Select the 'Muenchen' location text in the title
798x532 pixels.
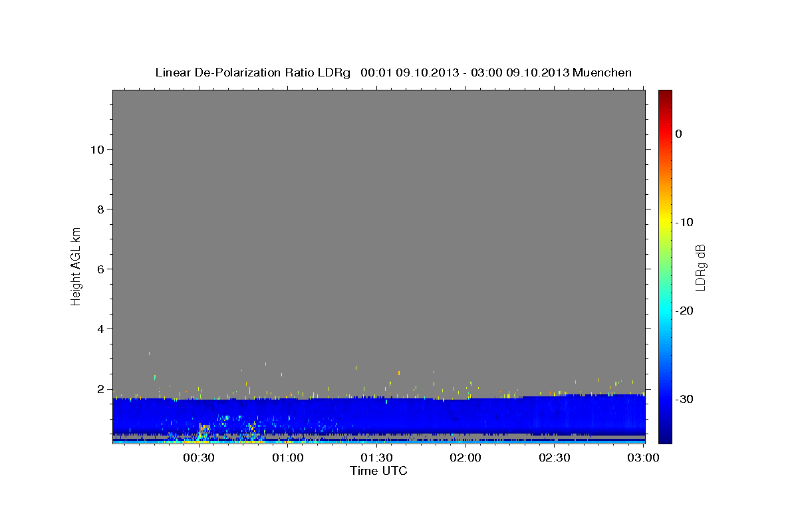[602, 72]
